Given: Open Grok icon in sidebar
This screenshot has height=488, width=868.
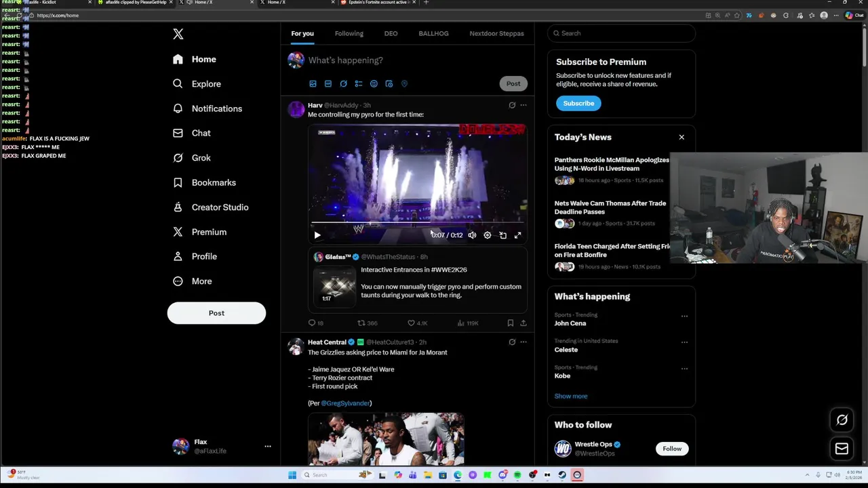Looking at the screenshot, I should pos(178,158).
